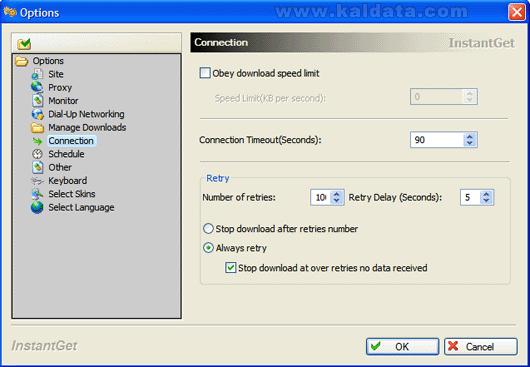Select the root Options tree node
This screenshot has height=367, width=530.
48,61
